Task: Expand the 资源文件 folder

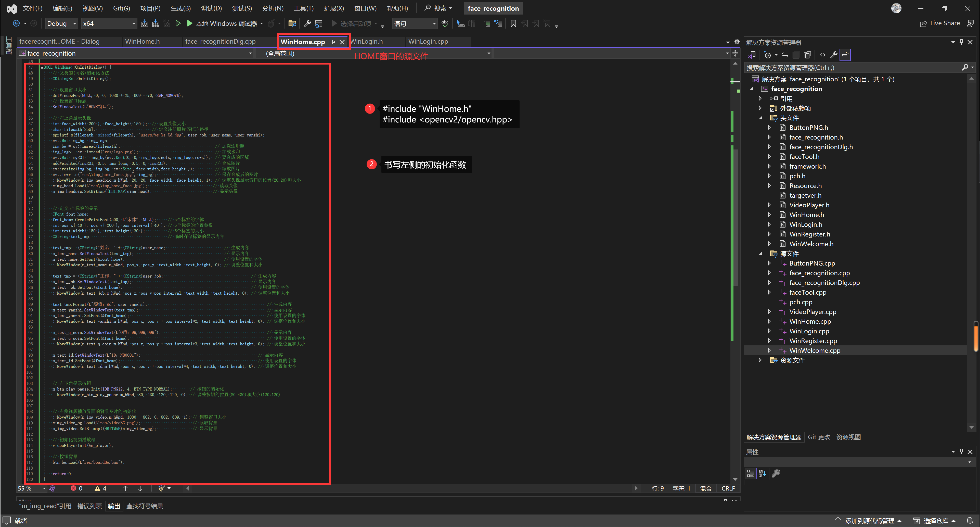Action: click(x=760, y=360)
